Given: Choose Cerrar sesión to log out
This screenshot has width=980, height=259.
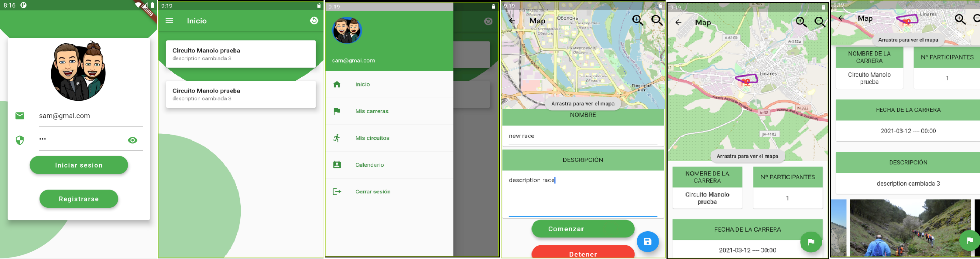Looking at the screenshot, I should [372, 192].
